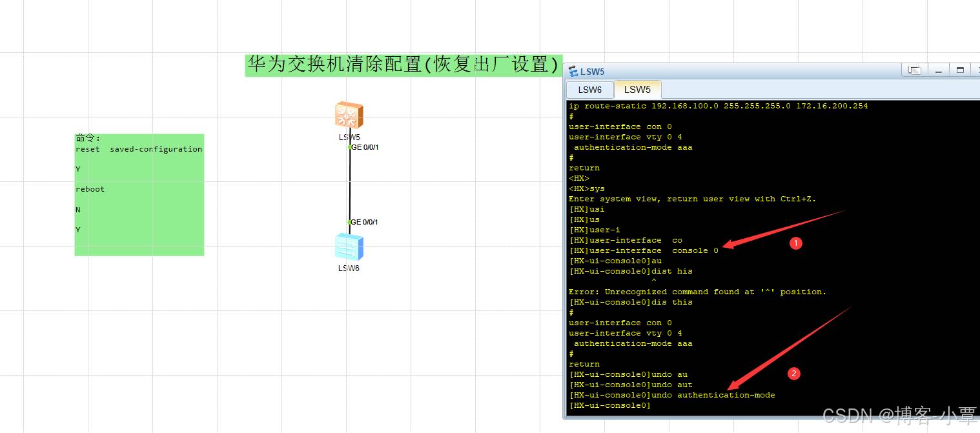Click the LSW5 device name label on canvas
This screenshot has width=980, height=433.
349,137
